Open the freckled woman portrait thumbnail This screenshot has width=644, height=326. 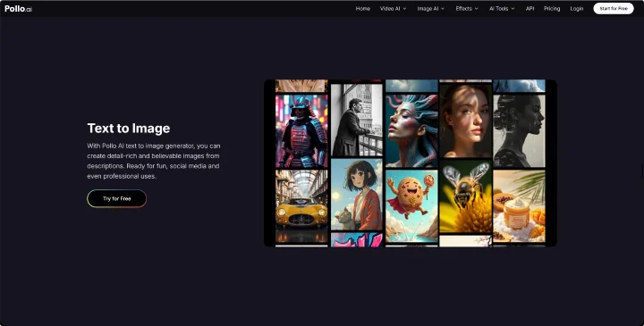465,121
